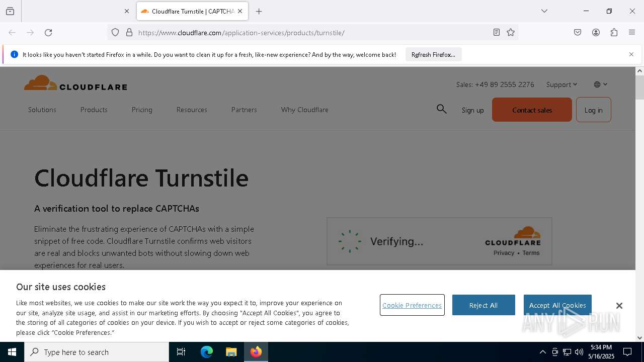
Task: Click the site search magnifier icon
Action: coord(442,109)
